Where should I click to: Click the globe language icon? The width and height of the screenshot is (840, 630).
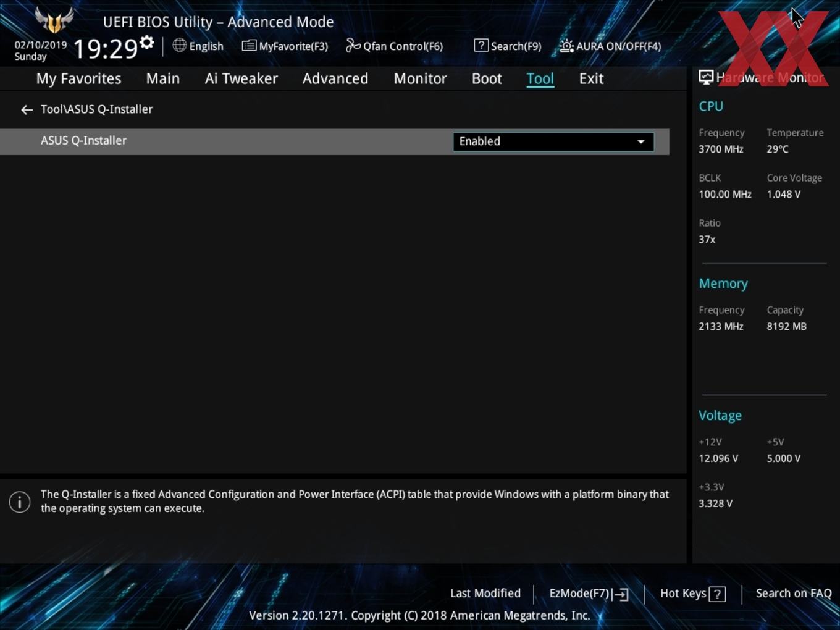coord(179,45)
